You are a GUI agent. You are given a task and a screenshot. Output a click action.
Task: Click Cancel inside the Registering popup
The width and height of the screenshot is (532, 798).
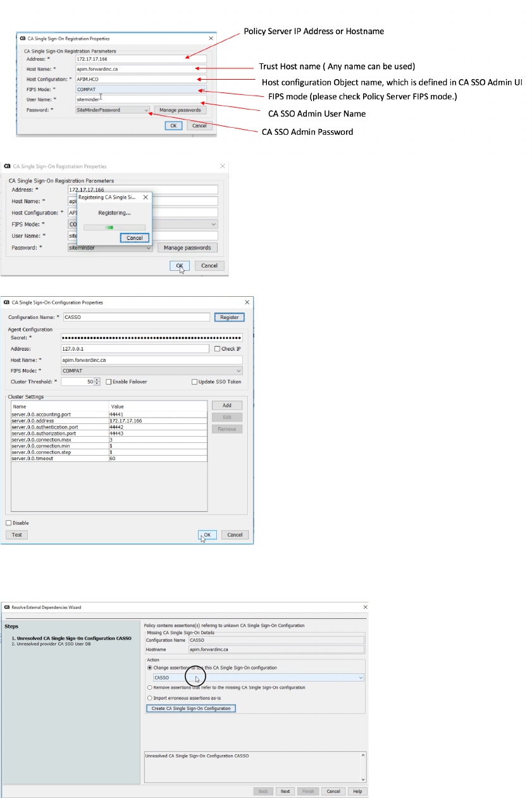click(135, 238)
